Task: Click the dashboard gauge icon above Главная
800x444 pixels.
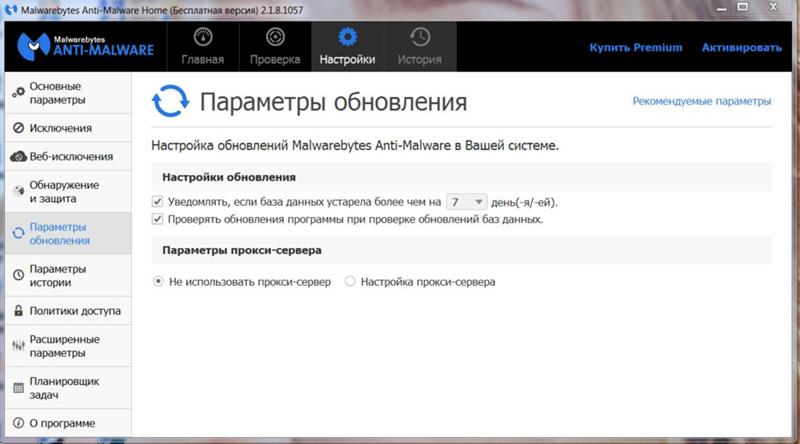Action: click(203, 37)
